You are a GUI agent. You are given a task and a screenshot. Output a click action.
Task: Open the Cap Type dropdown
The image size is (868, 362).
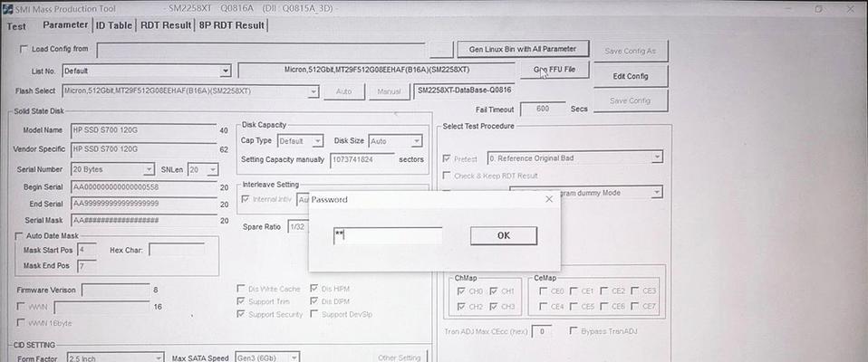pos(317,141)
